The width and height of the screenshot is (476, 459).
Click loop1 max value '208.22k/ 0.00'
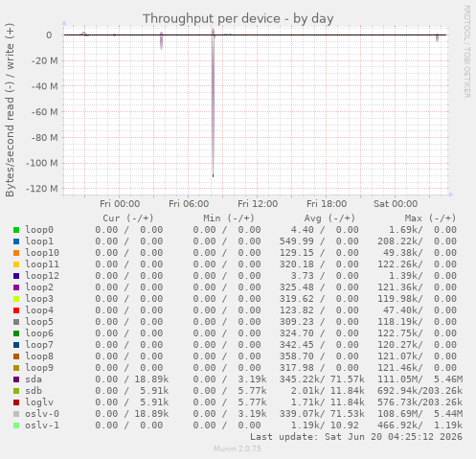tap(417, 241)
